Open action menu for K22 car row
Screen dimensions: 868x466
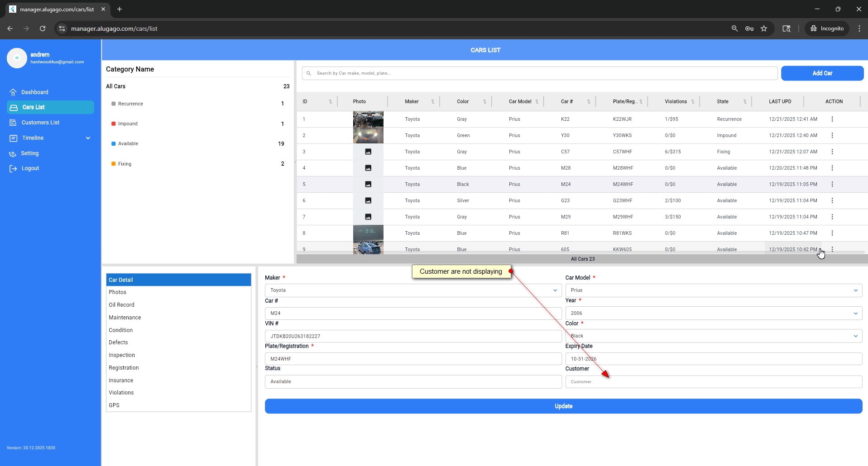tap(832, 119)
